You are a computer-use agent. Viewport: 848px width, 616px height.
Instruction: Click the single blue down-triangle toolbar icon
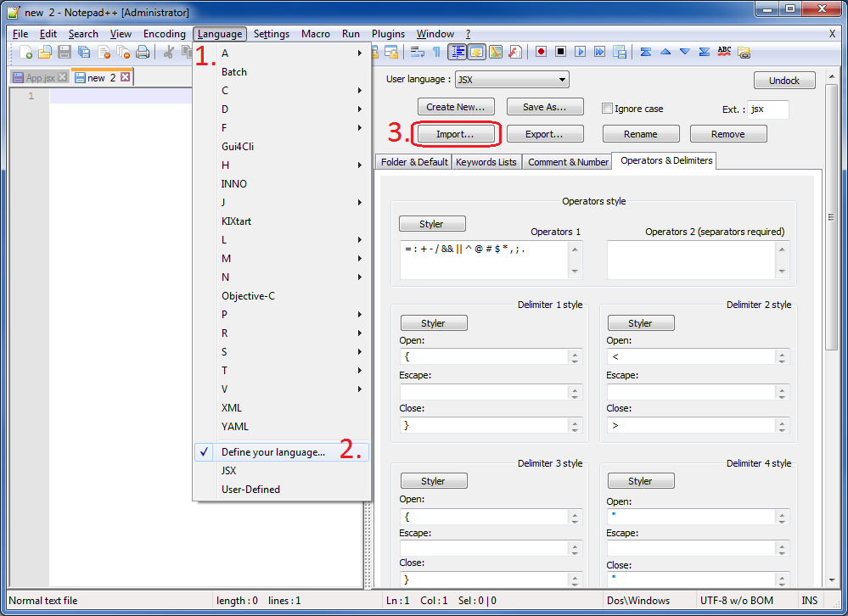point(685,52)
